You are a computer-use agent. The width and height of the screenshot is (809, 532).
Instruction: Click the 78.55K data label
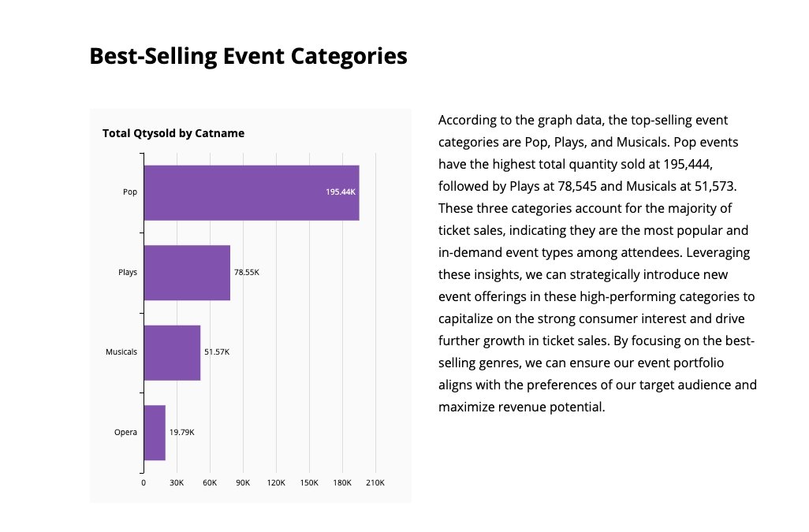tap(247, 272)
